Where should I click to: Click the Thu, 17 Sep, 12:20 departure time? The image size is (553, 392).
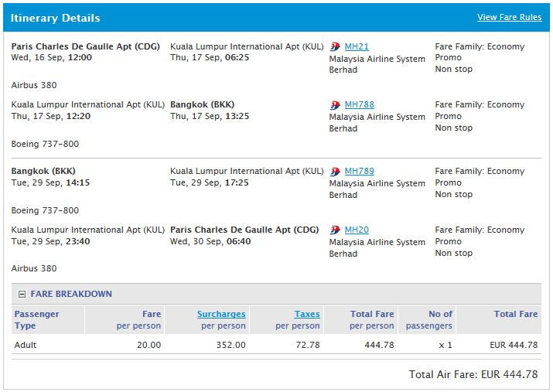(x=51, y=116)
